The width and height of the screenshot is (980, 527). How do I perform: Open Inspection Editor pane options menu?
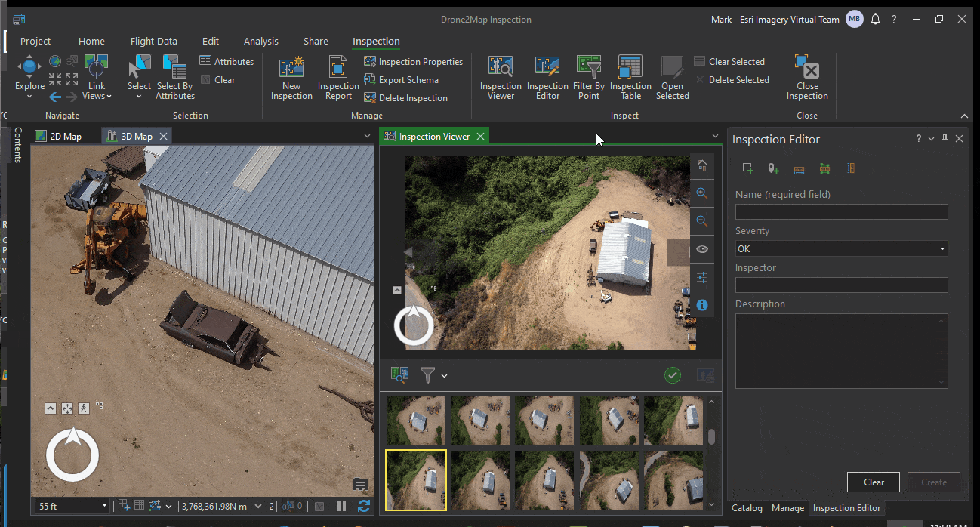(x=931, y=139)
